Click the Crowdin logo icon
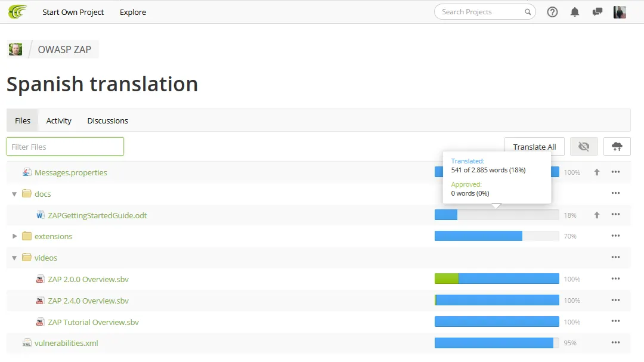644x362 pixels. [17, 12]
